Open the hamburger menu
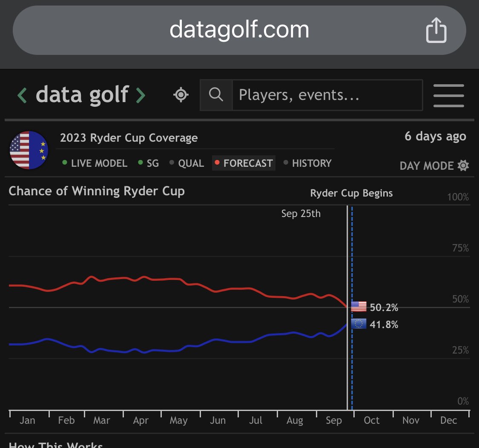The height and width of the screenshot is (448, 479). 448,96
